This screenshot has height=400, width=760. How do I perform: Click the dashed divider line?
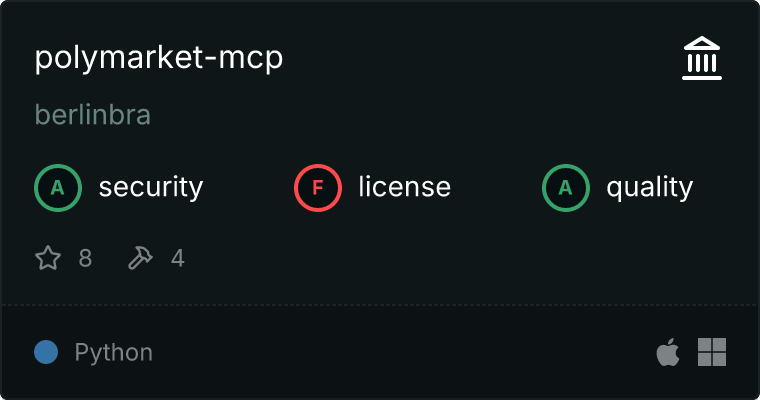[x=380, y=305]
